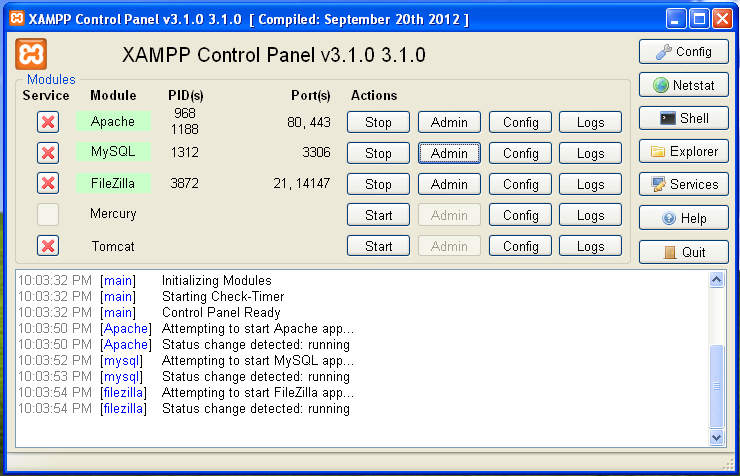
Task: Click 'Attempting to start FileZilla app' log line
Action: point(258,392)
